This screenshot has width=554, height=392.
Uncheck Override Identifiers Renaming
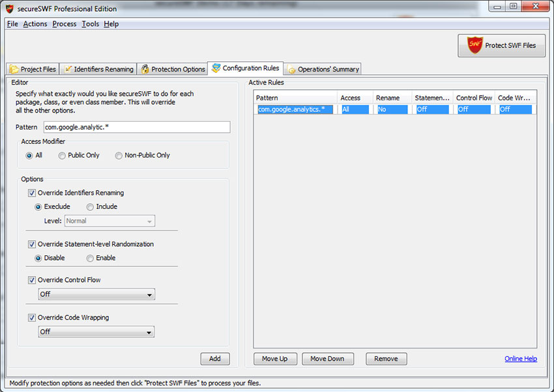pyautogui.click(x=32, y=193)
